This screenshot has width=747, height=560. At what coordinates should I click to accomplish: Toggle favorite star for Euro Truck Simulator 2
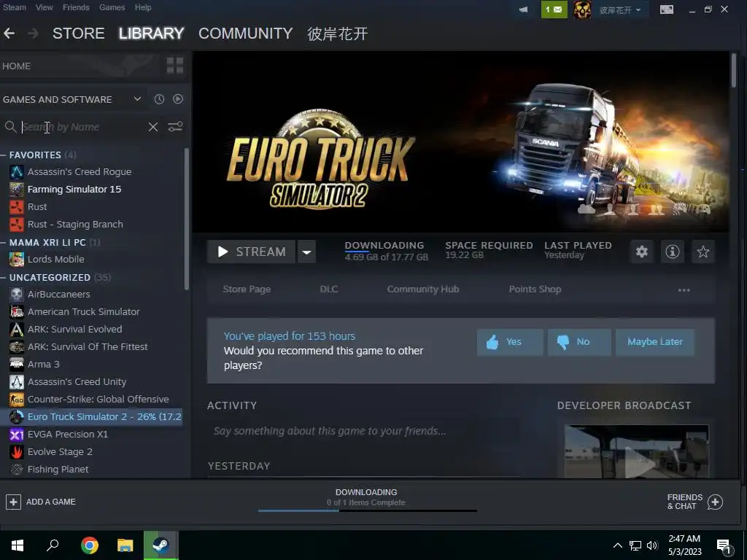coord(703,252)
